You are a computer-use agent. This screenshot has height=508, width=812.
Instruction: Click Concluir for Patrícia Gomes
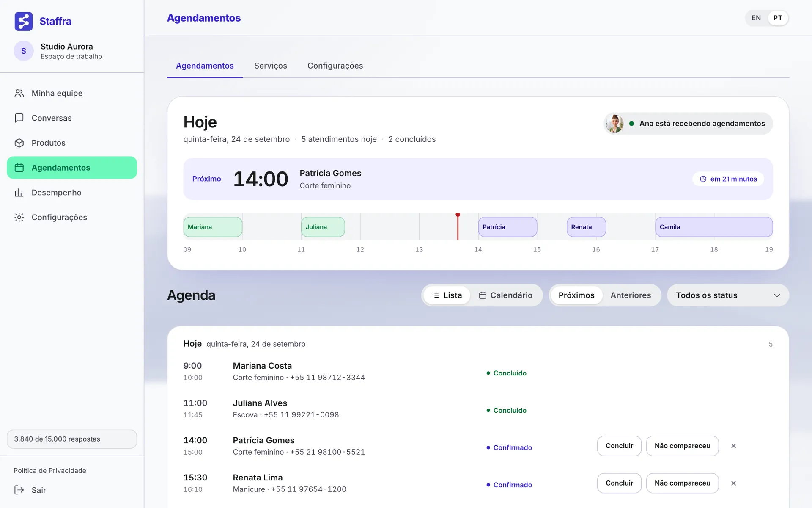619,446
